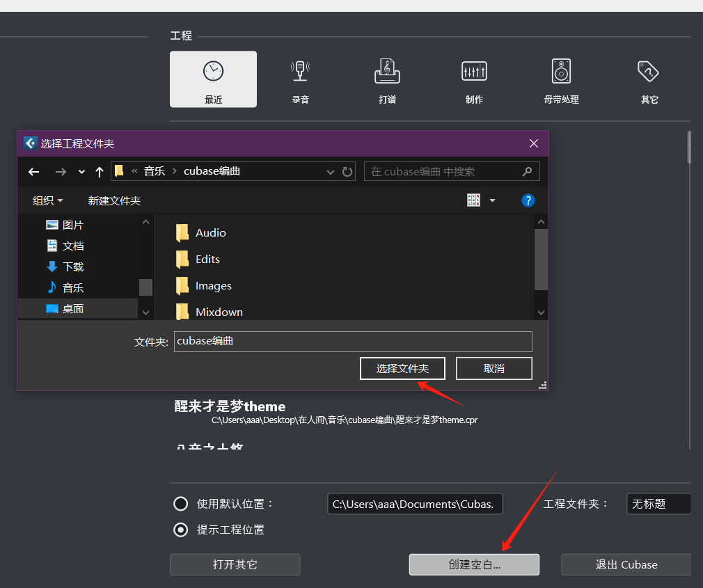703x588 pixels.
Task: Click the help question mark icon
Action: click(528, 200)
